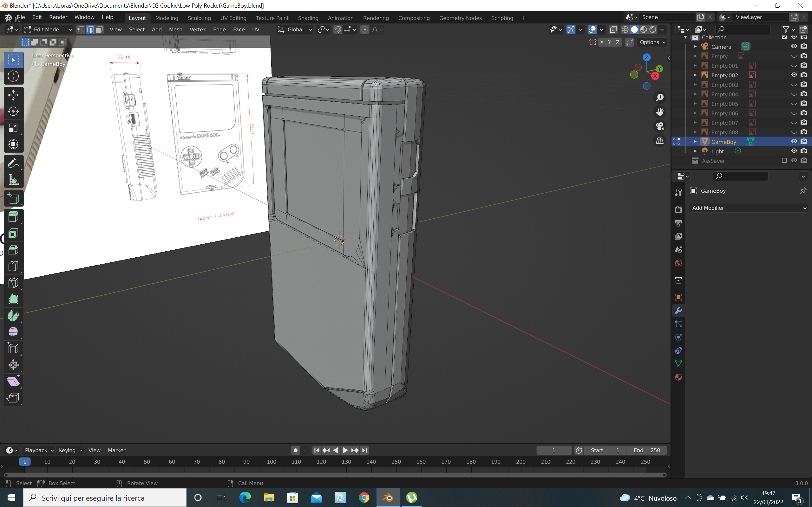Hide the GameBoy object in viewport
The height and width of the screenshot is (507, 812).
pyautogui.click(x=794, y=142)
